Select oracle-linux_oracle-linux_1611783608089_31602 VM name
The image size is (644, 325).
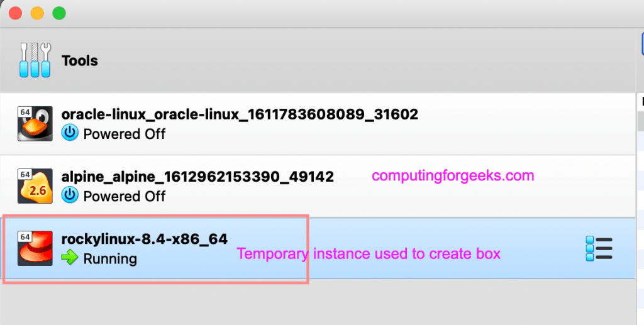[240, 114]
